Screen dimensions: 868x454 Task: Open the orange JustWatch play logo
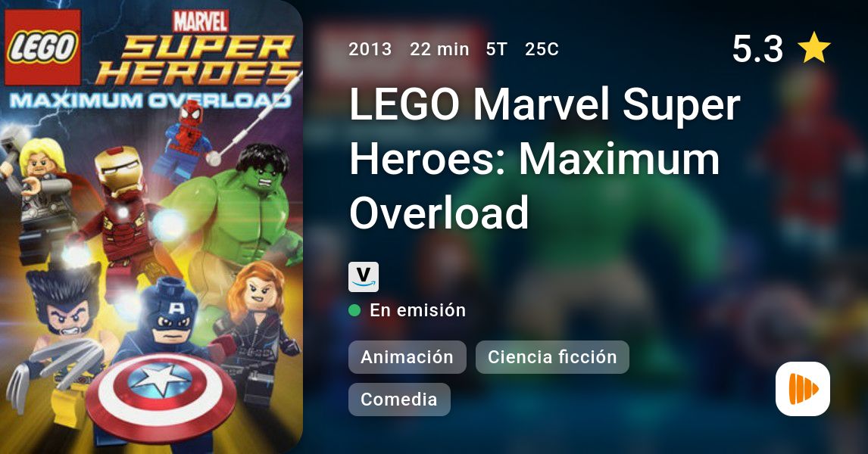pyautogui.click(x=803, y=389)
